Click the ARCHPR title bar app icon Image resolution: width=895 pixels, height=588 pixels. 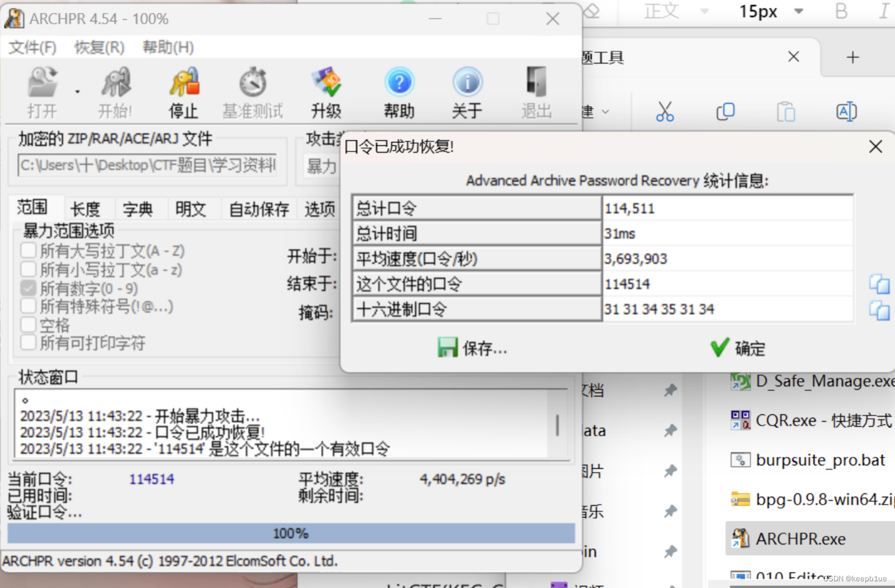(x=15, y=18)
